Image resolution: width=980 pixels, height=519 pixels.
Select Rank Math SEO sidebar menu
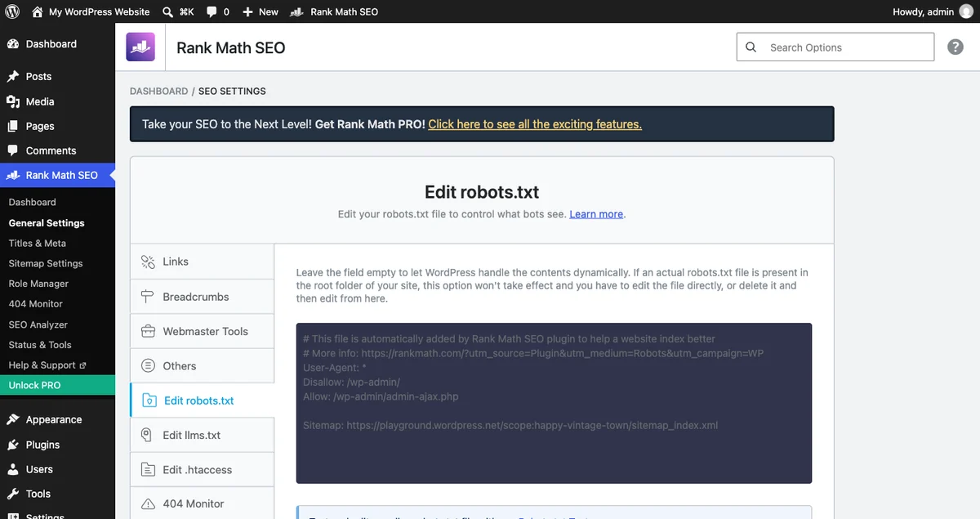click(57, 175)
